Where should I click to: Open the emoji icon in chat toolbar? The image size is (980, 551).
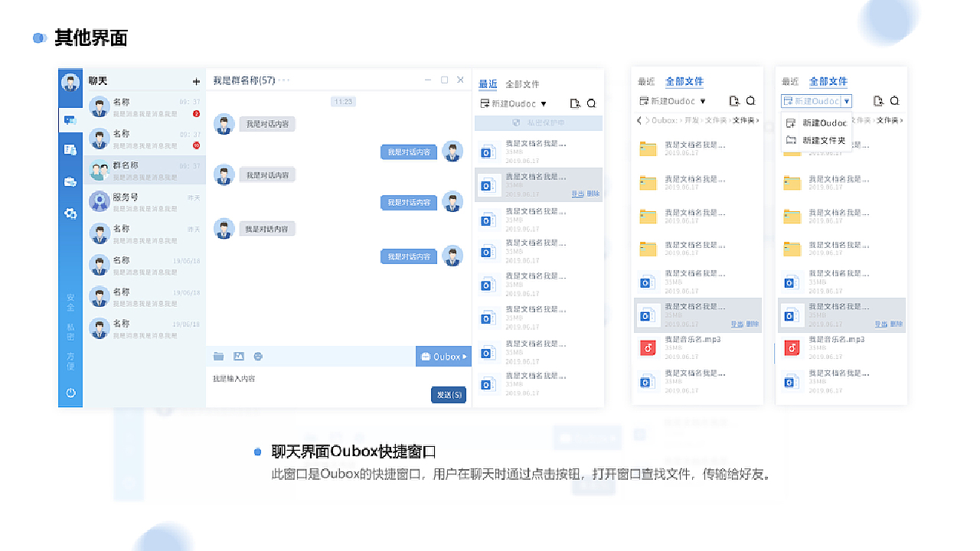point(258,356)
